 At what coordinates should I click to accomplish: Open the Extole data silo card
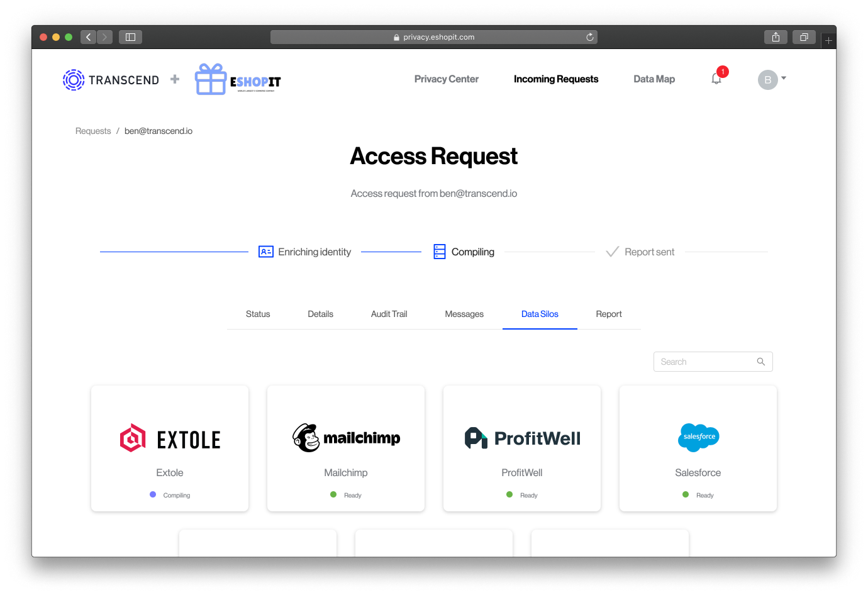click(170, 448)
